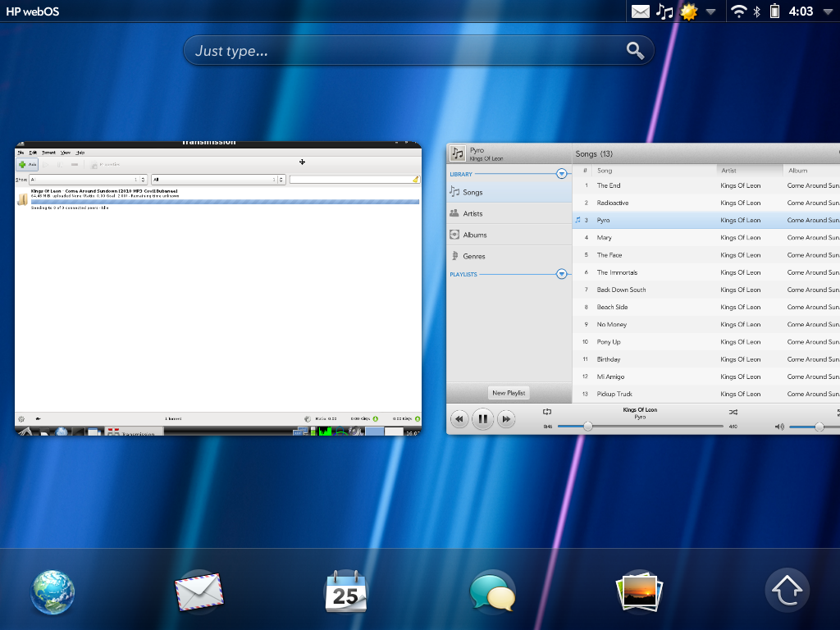Skip to the next track
The image size is (840, 630).
pos(507,419)
